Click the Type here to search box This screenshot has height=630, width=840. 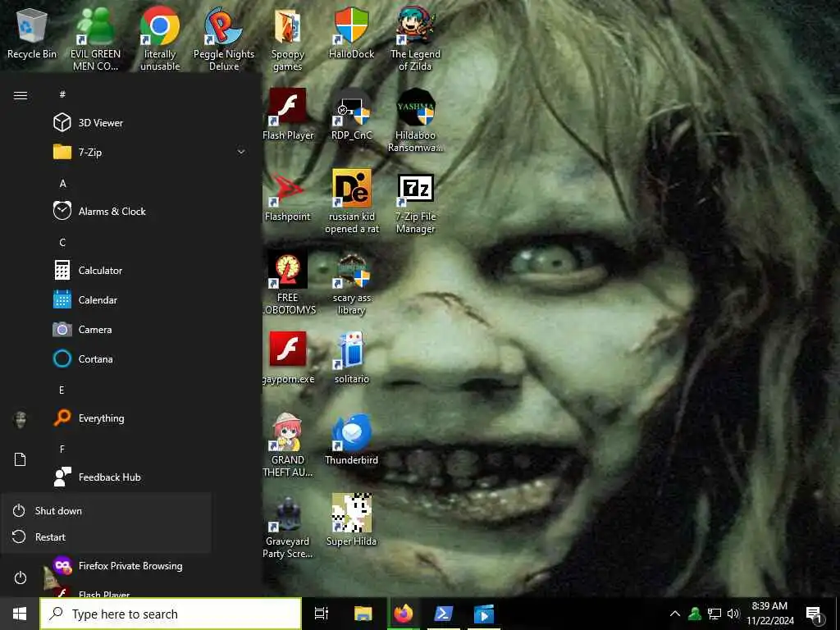171,614
